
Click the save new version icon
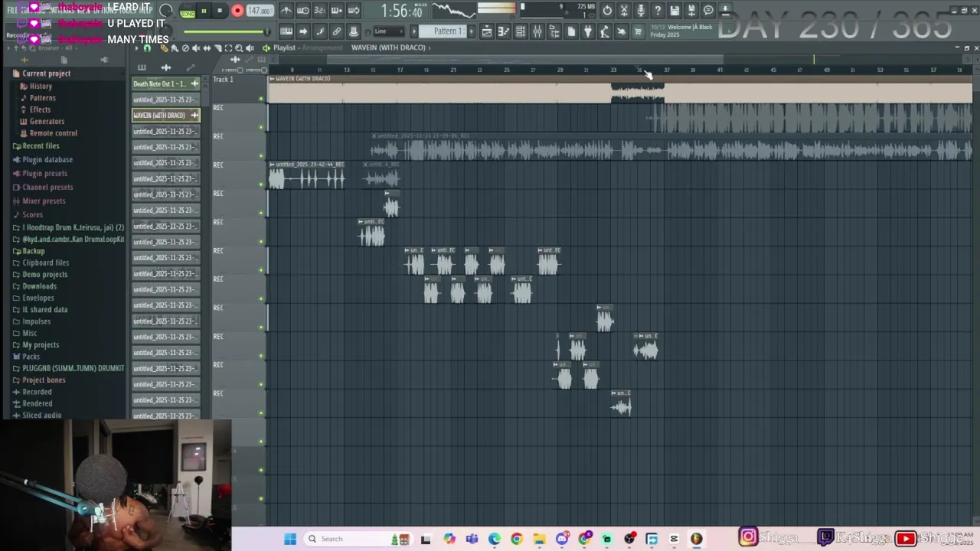tap(691, 11)
